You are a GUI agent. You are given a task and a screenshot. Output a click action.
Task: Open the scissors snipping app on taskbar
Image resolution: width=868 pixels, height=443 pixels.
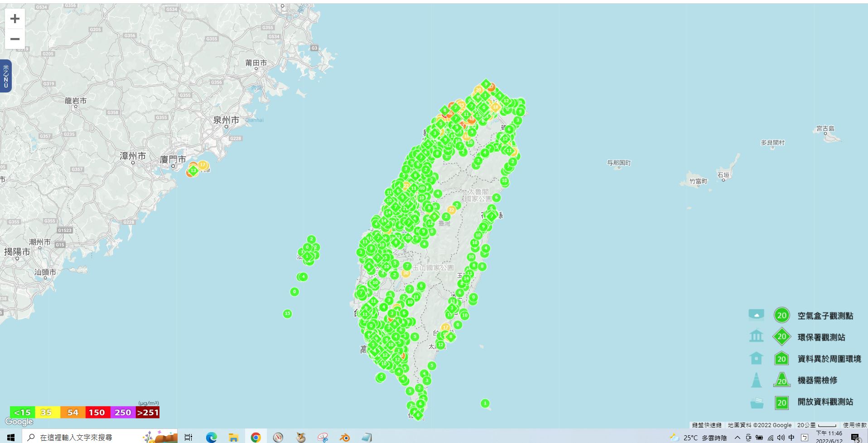[x=323, y=437]
